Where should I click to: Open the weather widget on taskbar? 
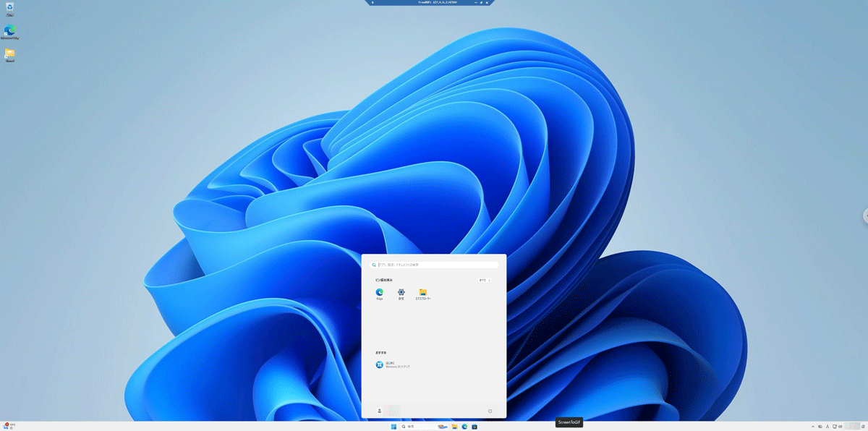[9, 427]
